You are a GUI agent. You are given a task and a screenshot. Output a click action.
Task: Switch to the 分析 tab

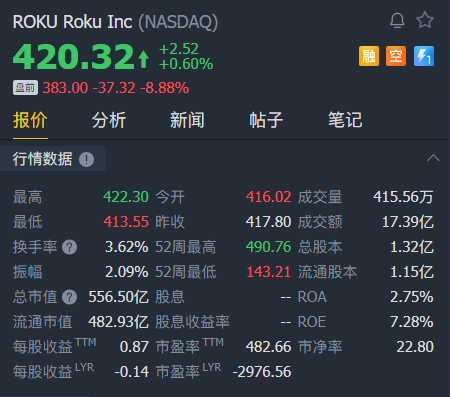[x=109, y=120]
